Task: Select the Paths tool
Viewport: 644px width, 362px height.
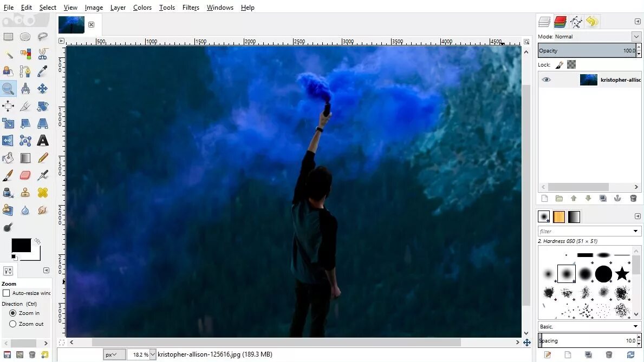Action: [25, 71]
